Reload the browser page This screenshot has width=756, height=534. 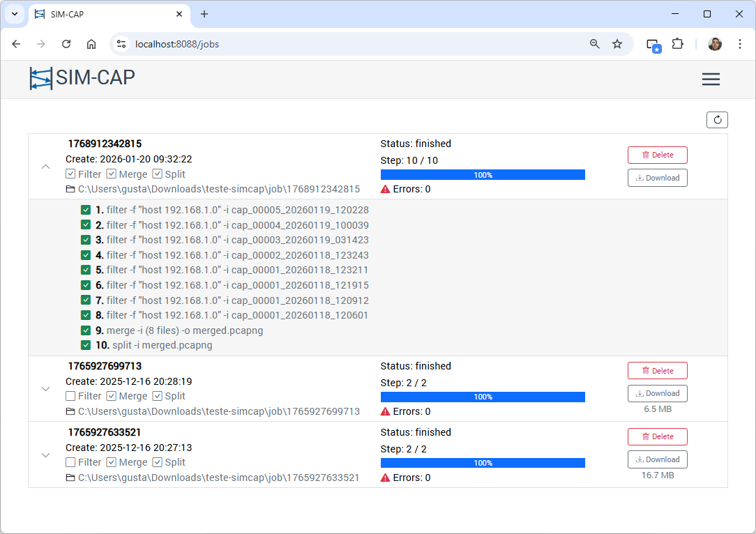[66, 44]
